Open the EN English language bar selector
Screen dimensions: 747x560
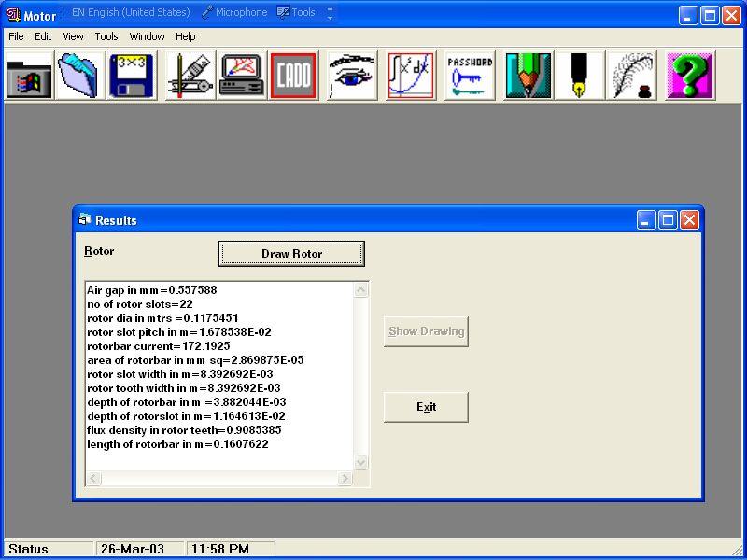coord(132,12)
